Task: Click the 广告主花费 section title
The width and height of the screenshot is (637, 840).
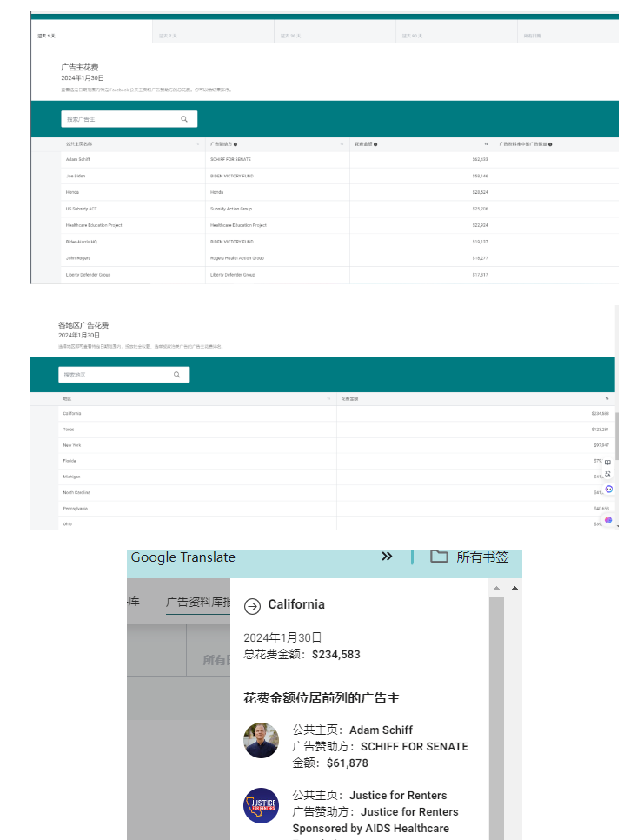Action: 80,67
